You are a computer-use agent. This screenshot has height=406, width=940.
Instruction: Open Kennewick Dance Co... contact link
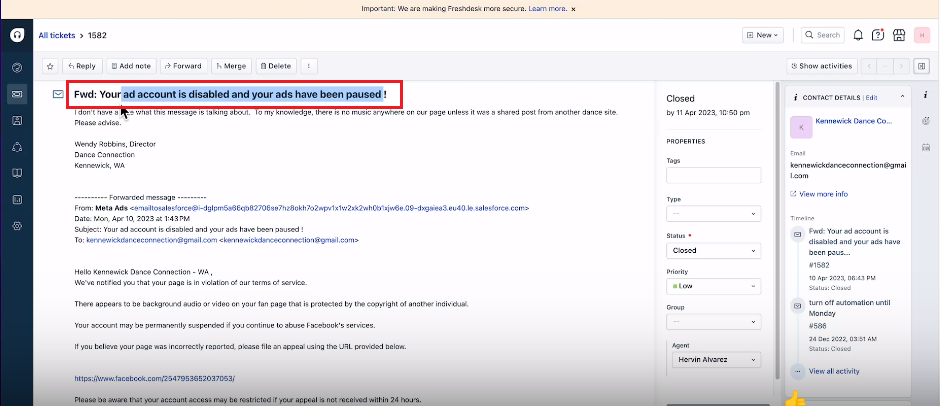coord(854,121)
